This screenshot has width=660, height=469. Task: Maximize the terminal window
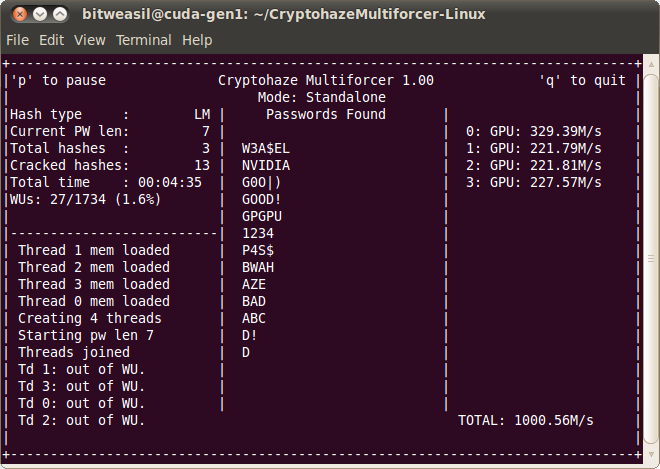(x=61, y=15)
